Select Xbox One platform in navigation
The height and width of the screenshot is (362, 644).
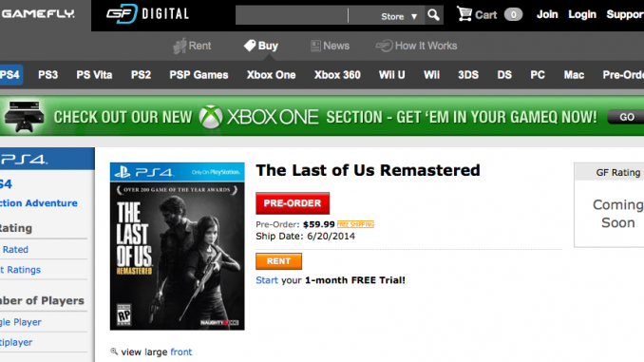coord(271,75)
